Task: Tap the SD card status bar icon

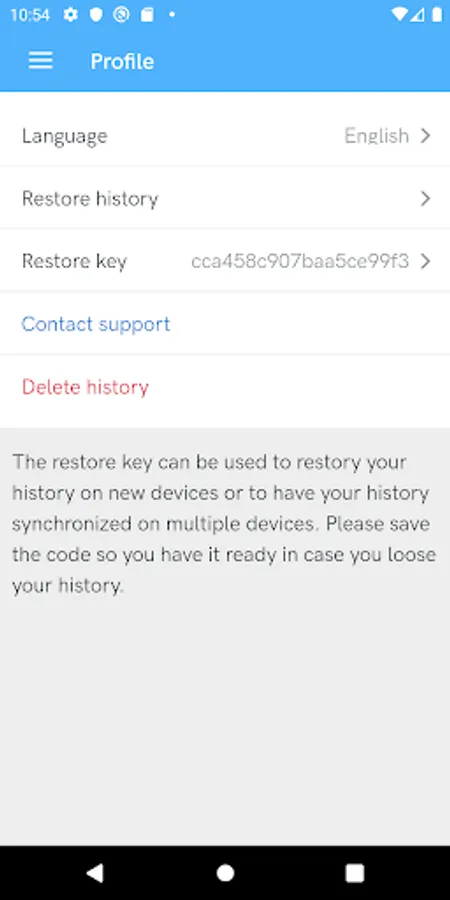Action: (147, 15)
